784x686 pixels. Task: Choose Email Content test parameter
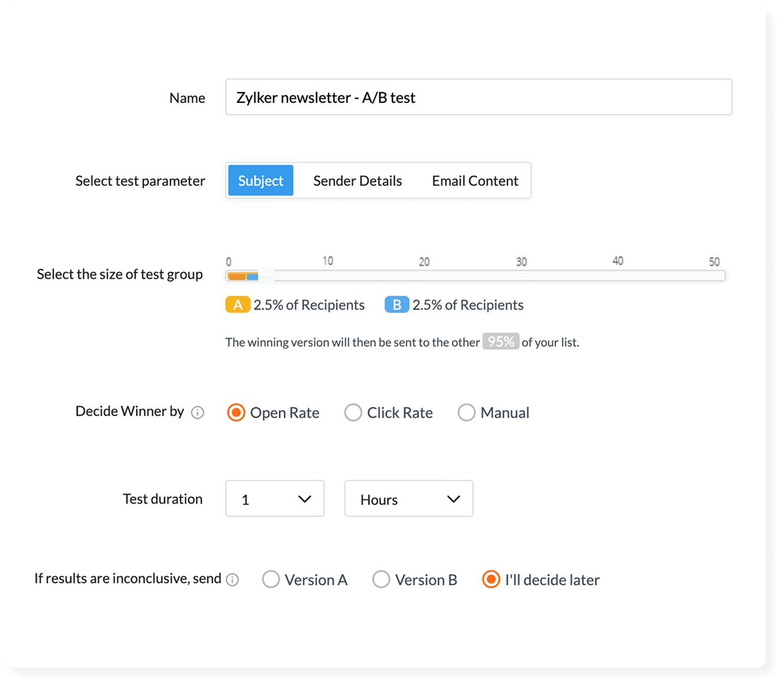click(x=475, y=181)
